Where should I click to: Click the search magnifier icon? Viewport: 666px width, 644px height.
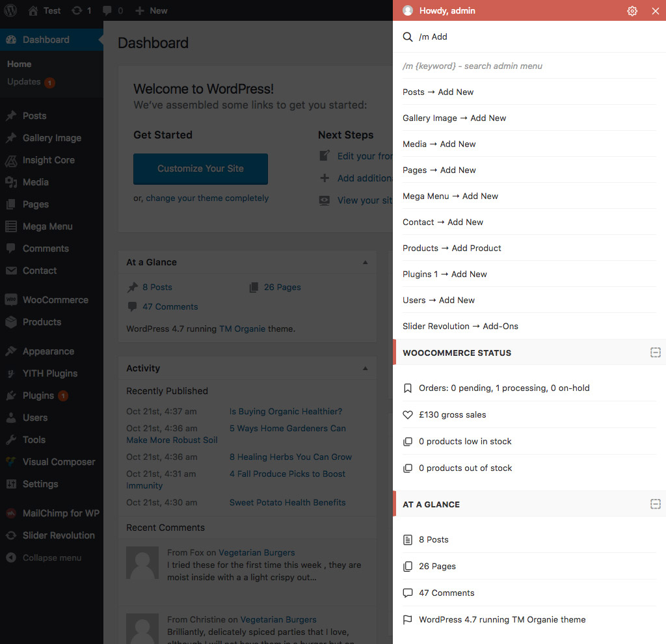407,37
